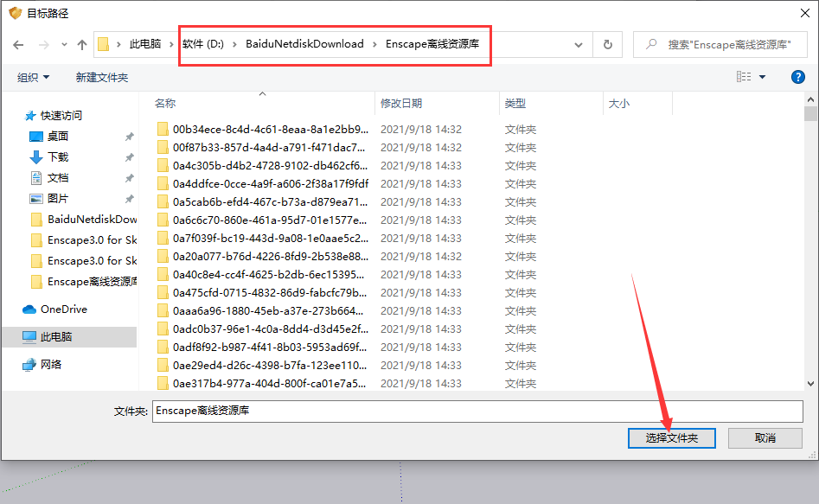Click the blue 下载 arrow icon

pos(36,157)
